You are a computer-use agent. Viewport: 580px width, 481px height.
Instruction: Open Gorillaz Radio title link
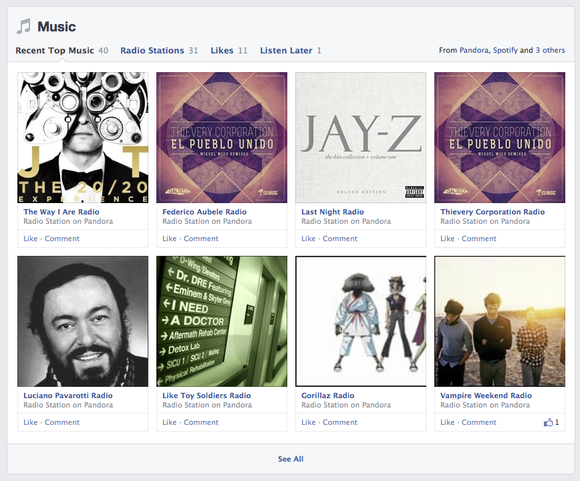pos(328,395)
